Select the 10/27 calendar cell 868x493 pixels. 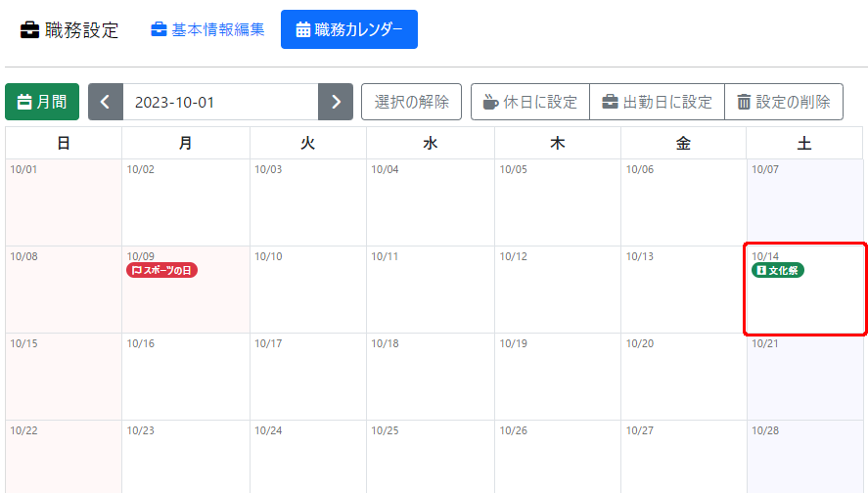(684, 457)
